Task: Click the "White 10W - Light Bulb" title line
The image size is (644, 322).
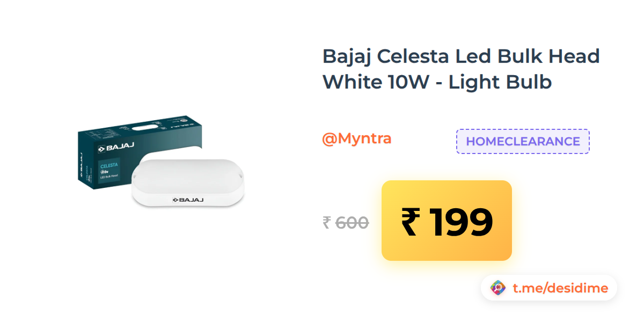Action: pyautogui.click(x=437, y=82)
